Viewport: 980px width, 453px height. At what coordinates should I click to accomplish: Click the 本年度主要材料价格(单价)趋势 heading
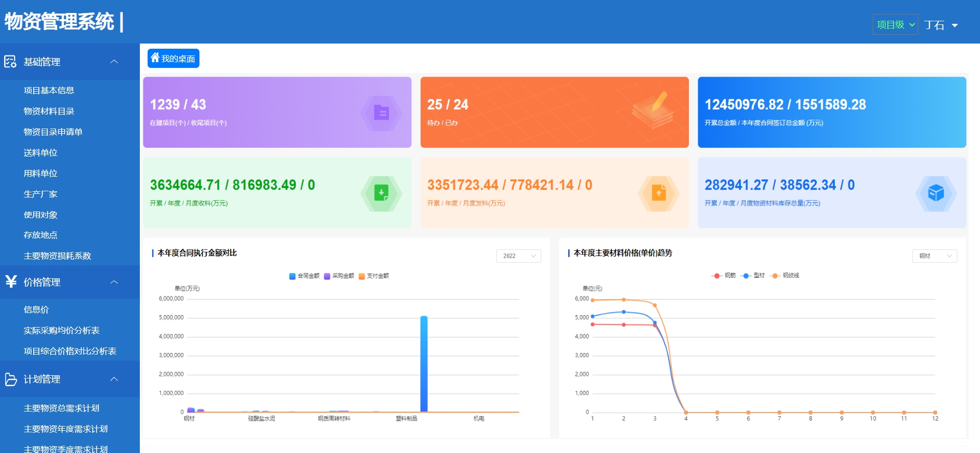(x=623, y=253)
